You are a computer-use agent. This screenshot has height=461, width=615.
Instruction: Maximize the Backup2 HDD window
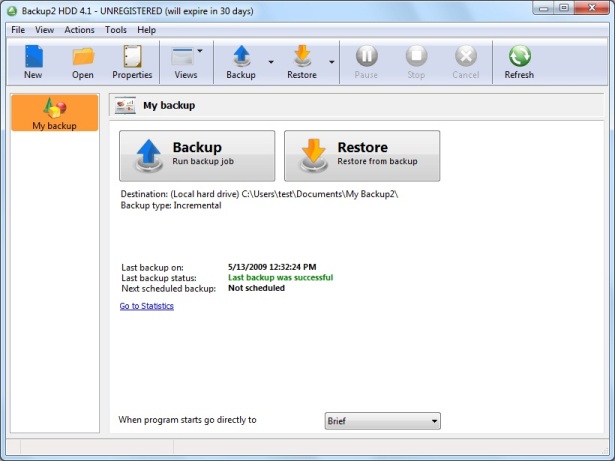coord(564,8)
